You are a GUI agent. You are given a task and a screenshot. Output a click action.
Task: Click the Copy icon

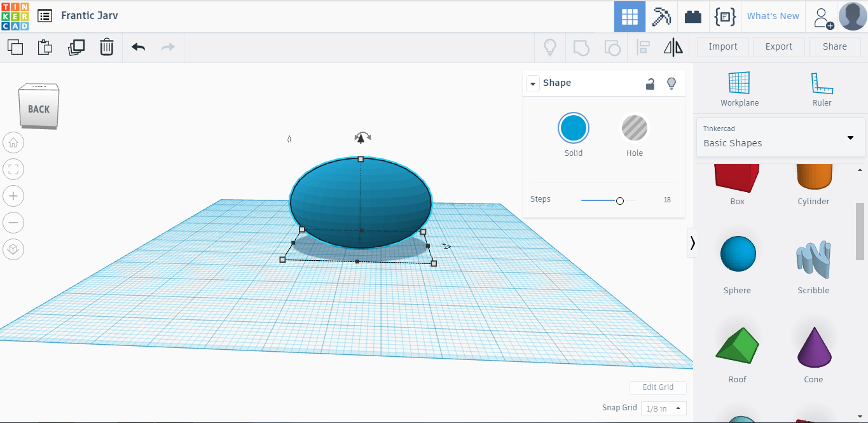click(x=15, y=47)
